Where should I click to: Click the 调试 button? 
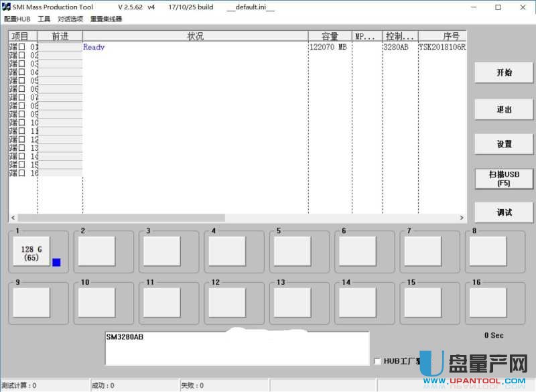point(504,212)
